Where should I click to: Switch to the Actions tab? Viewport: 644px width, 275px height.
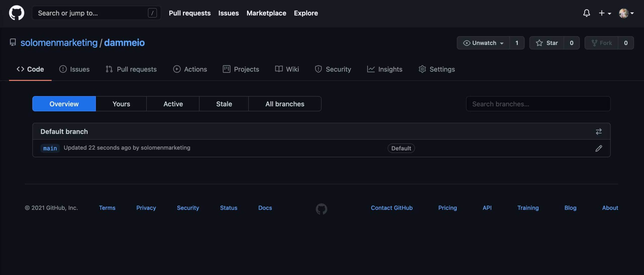[190, 69]
